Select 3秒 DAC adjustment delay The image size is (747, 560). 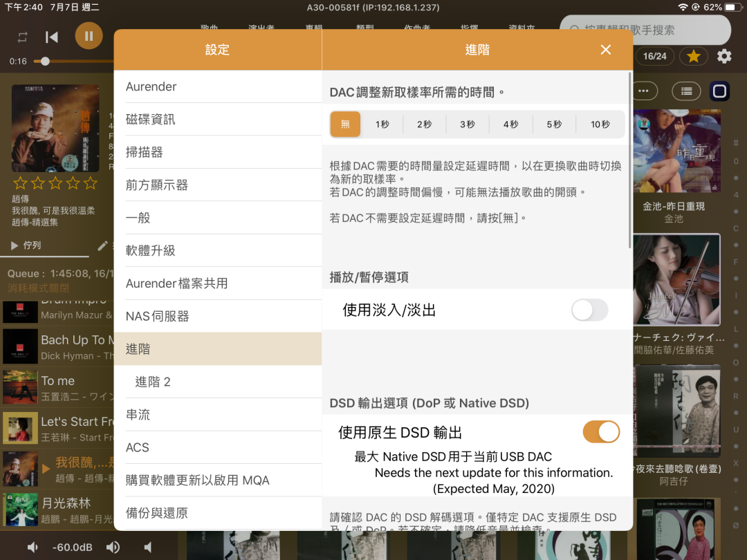click(468, 124)
